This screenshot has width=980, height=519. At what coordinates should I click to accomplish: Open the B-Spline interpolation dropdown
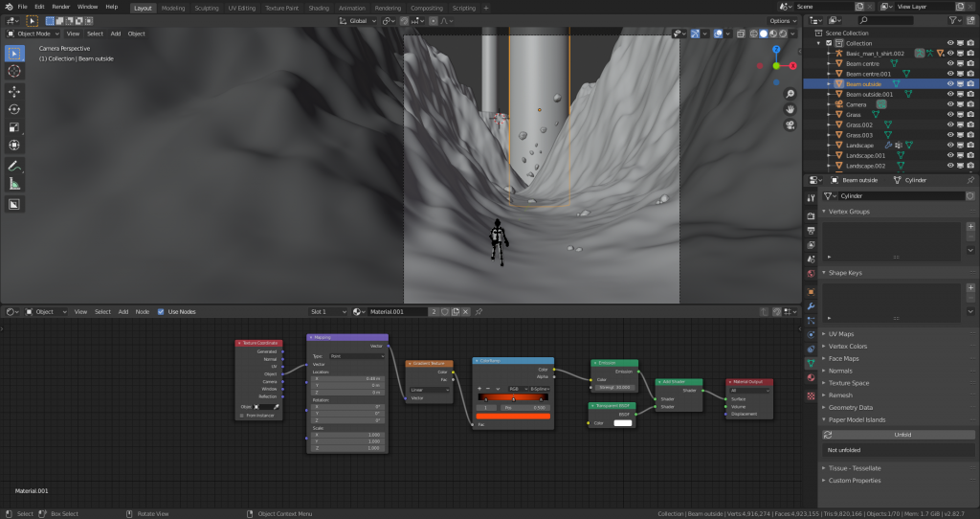pyautogui.click(x=540, y=389)
